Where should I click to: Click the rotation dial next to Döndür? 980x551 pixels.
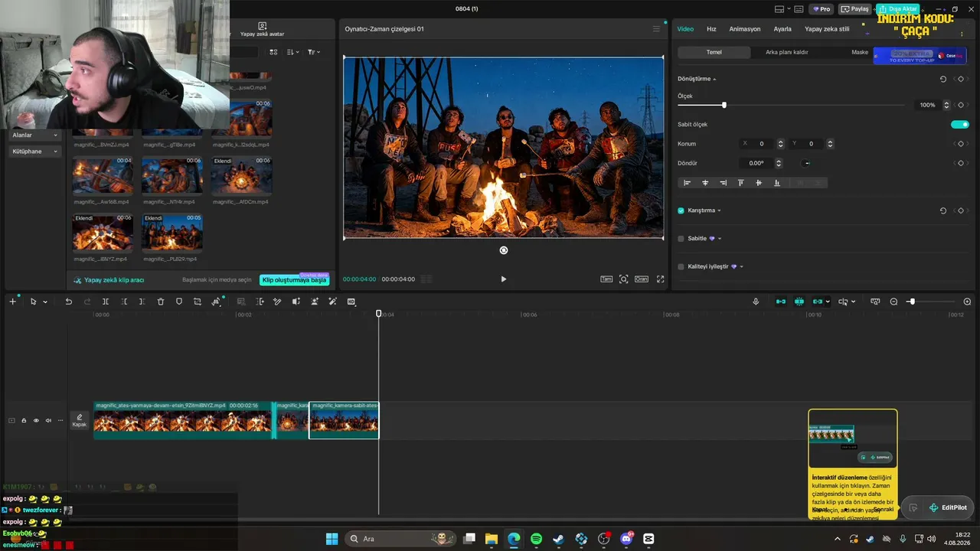(x=806, y=163)
